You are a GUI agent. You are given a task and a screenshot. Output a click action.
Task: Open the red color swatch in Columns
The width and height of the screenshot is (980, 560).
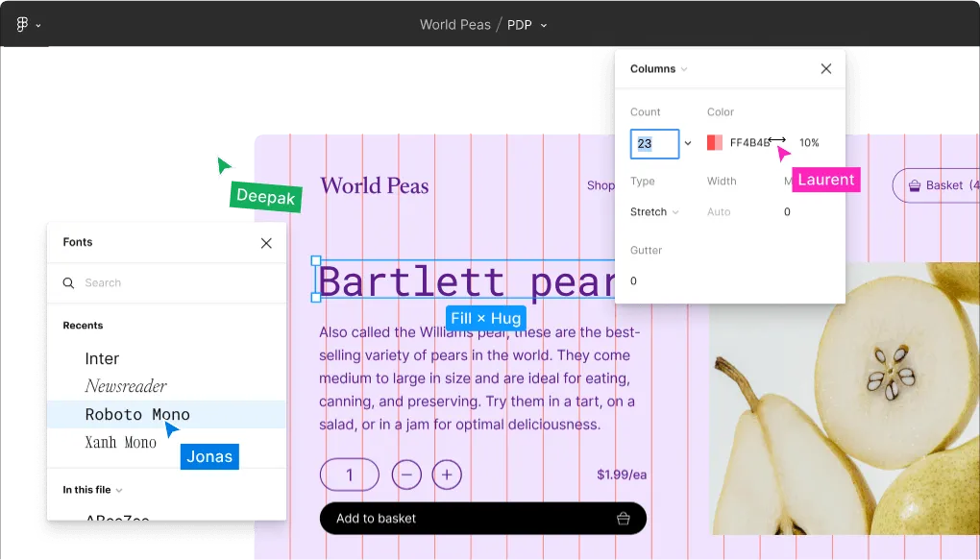[x=715, y=142]
